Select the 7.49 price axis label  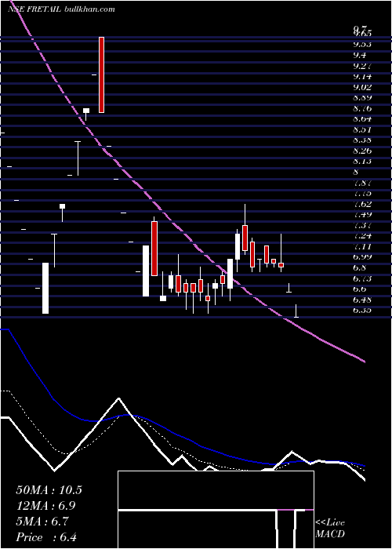point(362,215)
